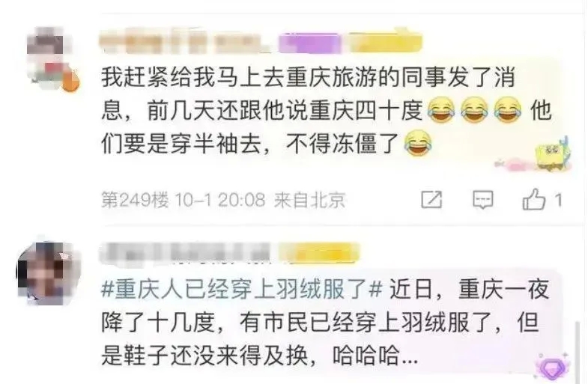The width and height of the screenshot is (588, 384).
Task: Click the laughing emoji after 不得冻僵了
Action: point(418,143)
